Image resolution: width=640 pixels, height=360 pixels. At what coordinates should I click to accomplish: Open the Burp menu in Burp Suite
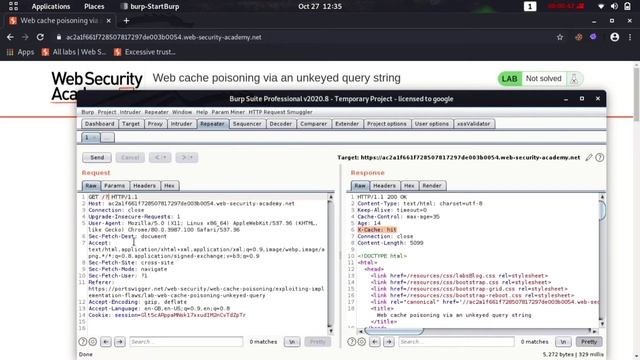tap(87, 112)
